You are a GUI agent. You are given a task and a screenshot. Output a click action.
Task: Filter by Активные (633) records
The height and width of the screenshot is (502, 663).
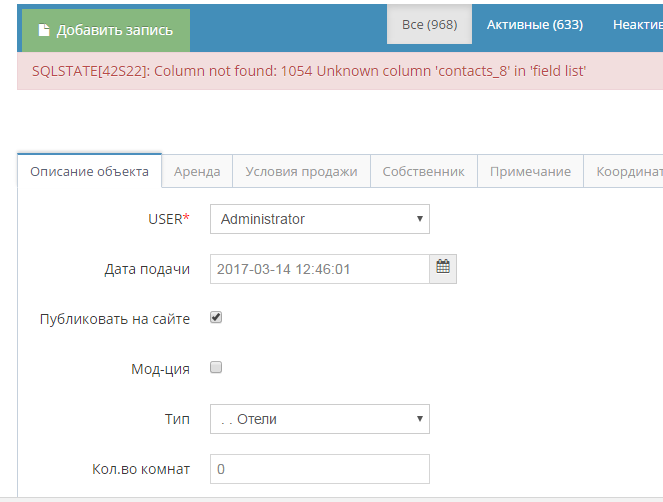click(534, 25)
